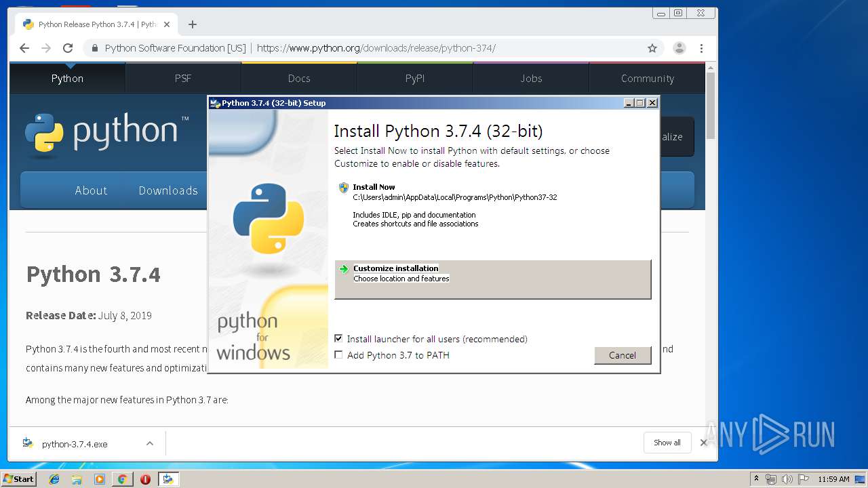View site security lock info
The image size is (868, 488).
(x=95, y=48)
